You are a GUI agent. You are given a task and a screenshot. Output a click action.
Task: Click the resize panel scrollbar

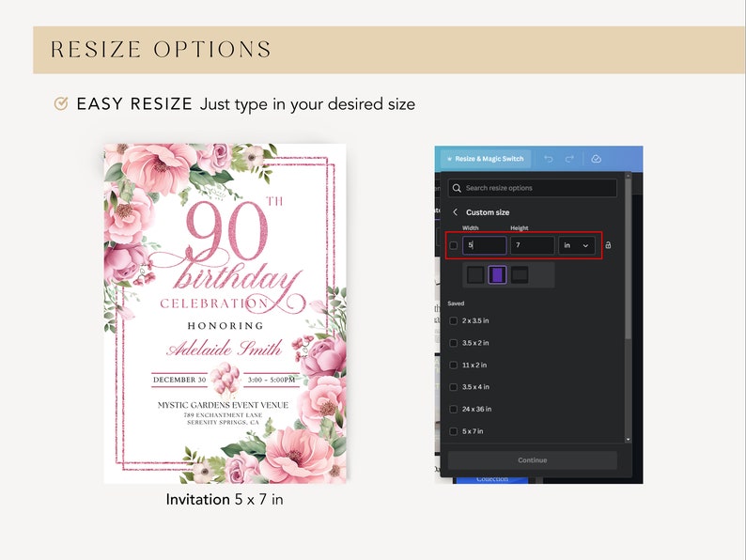coord(628,259)
